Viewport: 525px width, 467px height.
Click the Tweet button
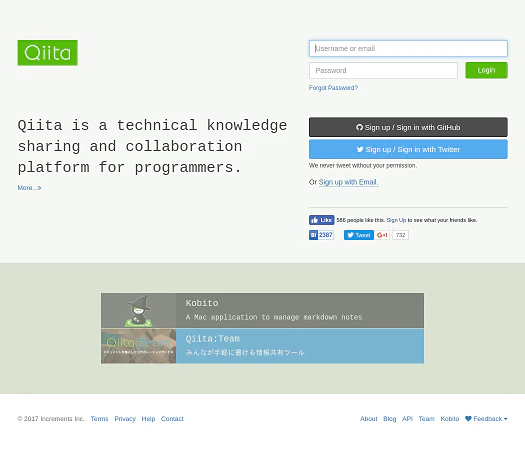[359, 235]
